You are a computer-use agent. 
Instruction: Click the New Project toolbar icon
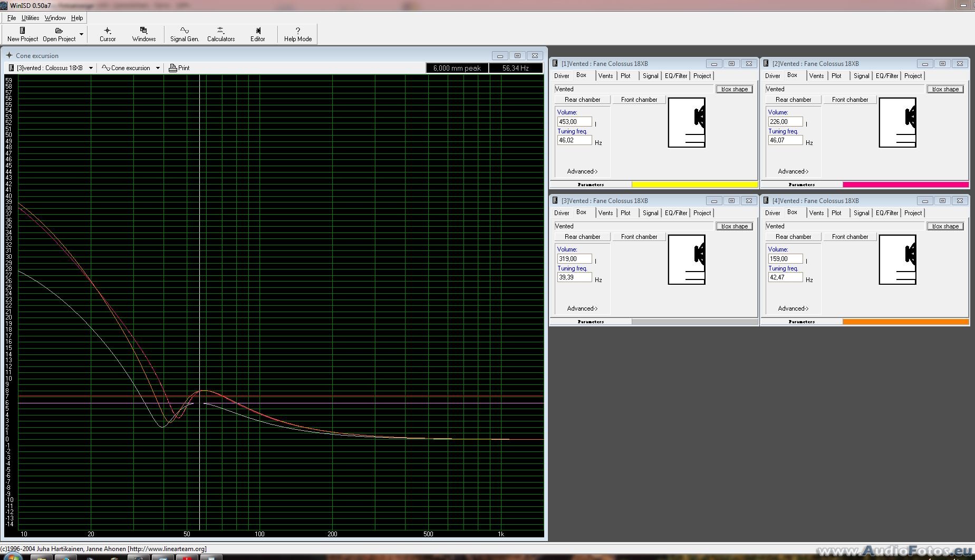(22, 31)
